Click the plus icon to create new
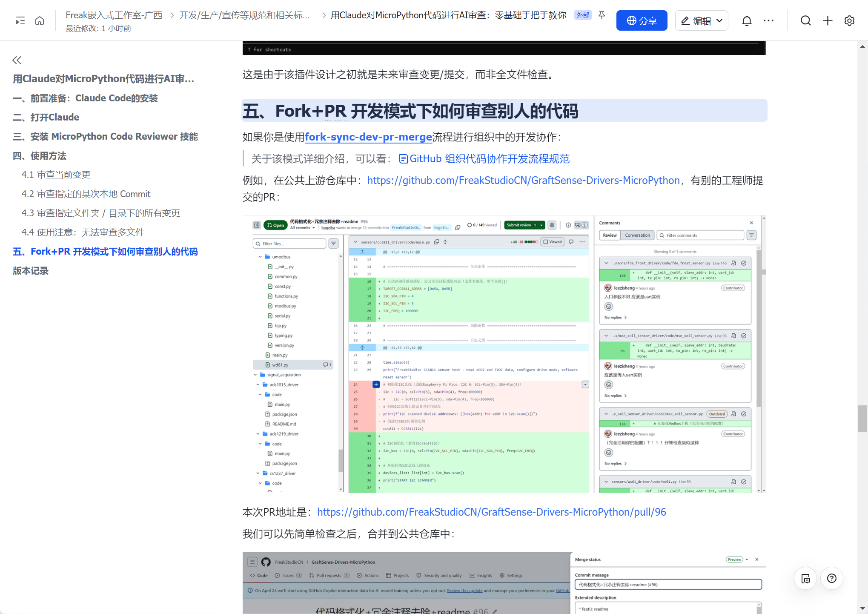The height and width of the screenshot is (614, 868). pyautogui.click(x=828, y=20)
